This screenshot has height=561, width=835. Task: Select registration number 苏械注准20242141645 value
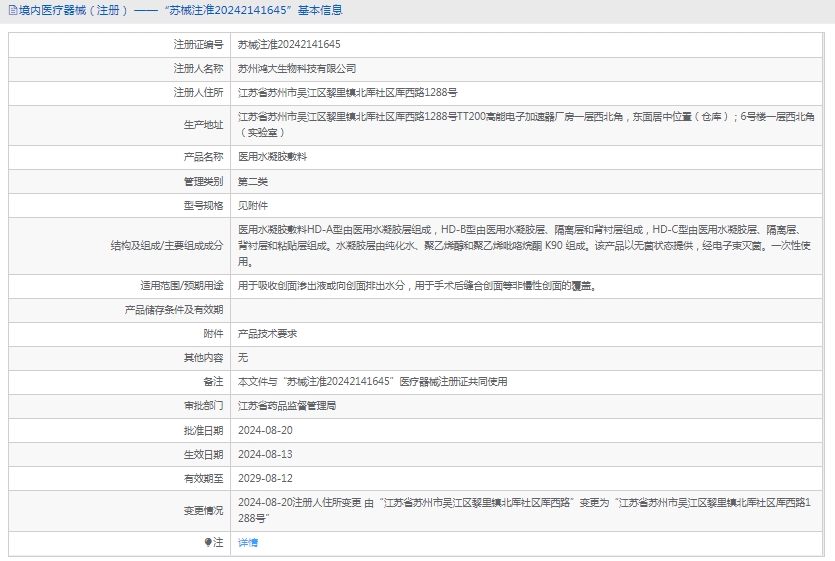coord(288,45)
